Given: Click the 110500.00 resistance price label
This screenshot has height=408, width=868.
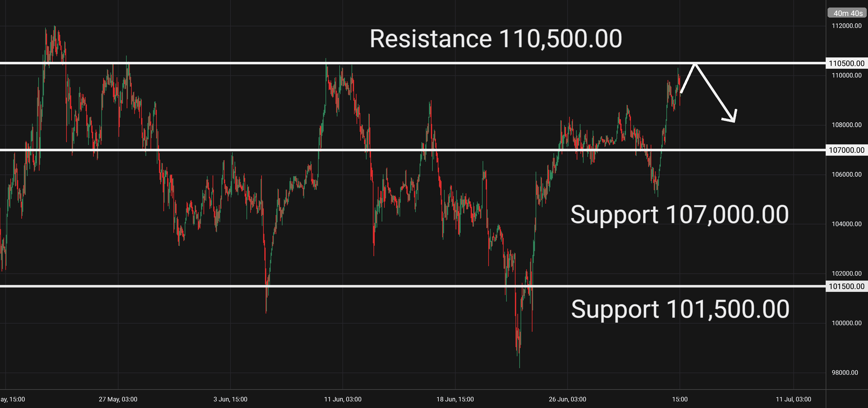Looking at the screenshot, I should tap(846, 63).
